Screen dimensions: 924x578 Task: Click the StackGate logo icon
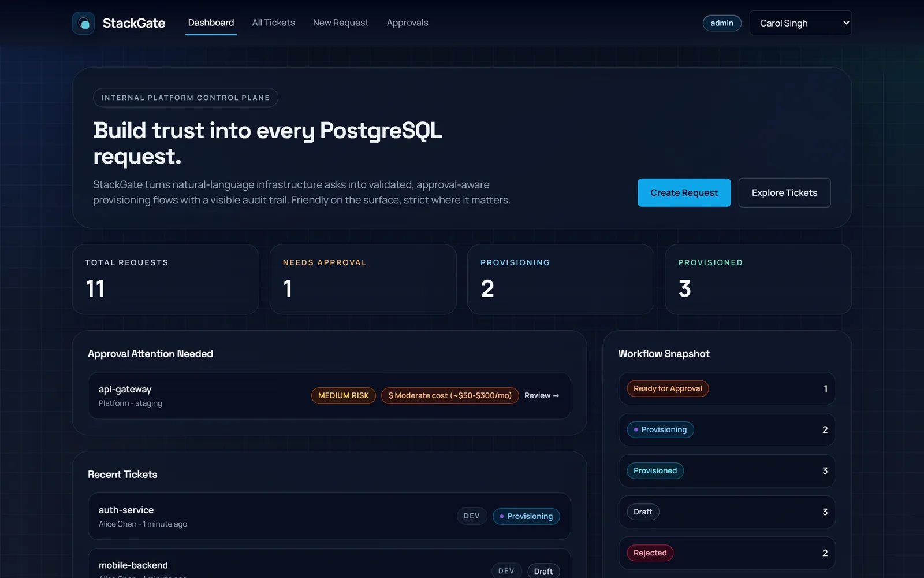83,23
